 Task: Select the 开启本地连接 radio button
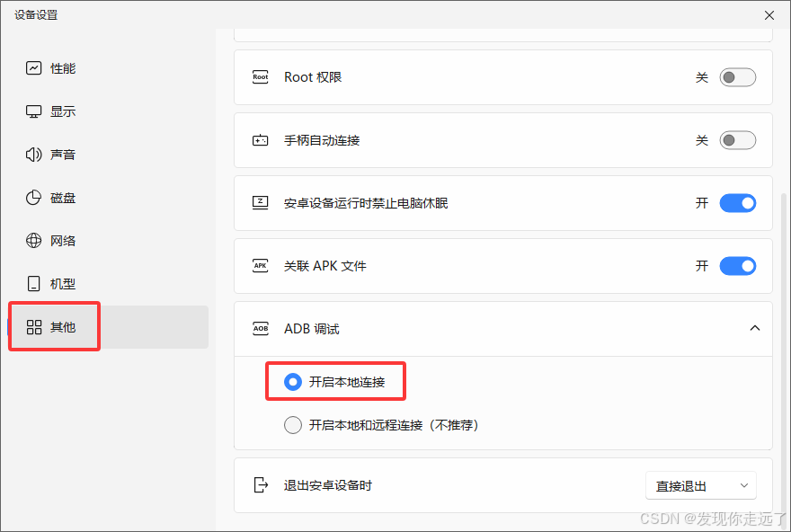tap(293, 382)
